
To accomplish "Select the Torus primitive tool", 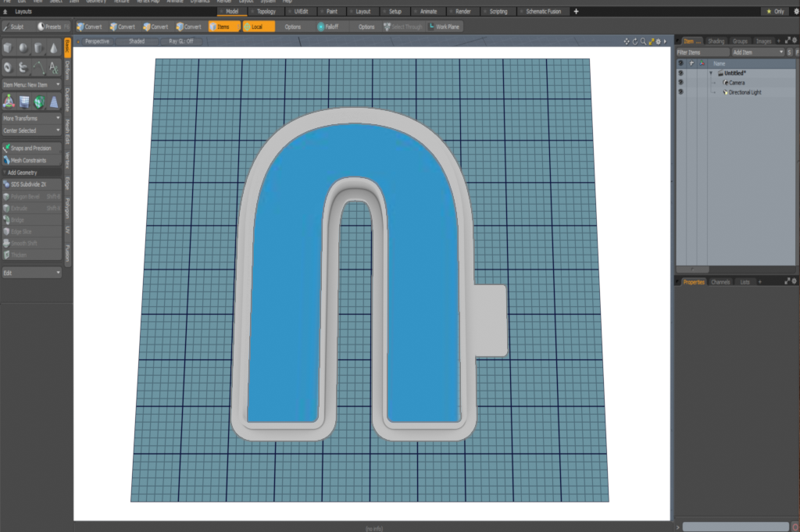I will pyautogui.click(x=8, y=67).
